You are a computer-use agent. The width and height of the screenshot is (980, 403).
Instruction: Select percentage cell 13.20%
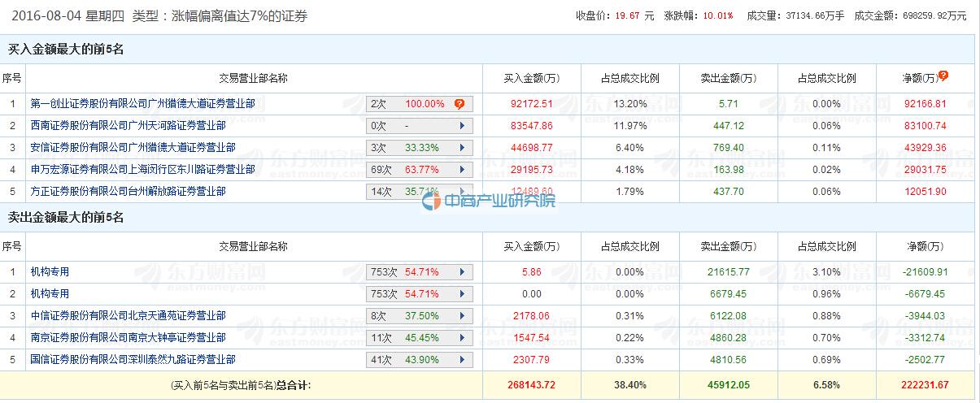coord(630,104)
